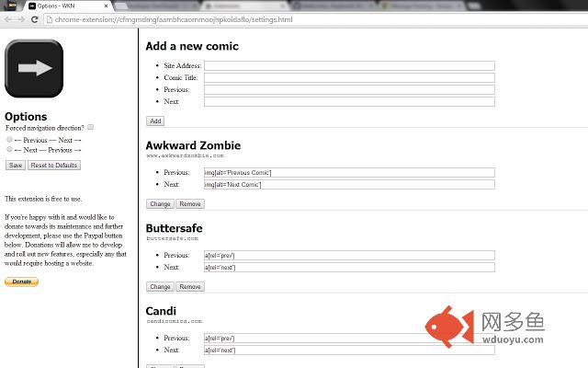Focus the Site Address field

[x=349, y=65]
